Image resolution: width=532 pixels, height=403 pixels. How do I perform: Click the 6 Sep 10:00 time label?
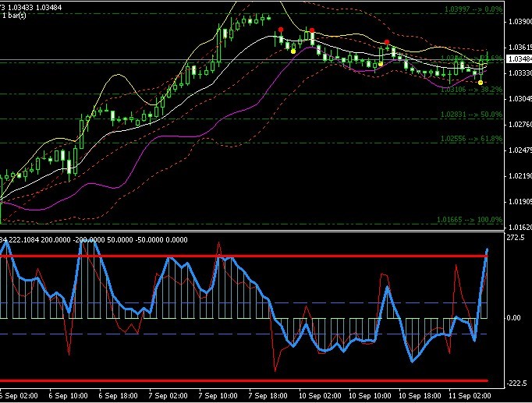point(68,396)
